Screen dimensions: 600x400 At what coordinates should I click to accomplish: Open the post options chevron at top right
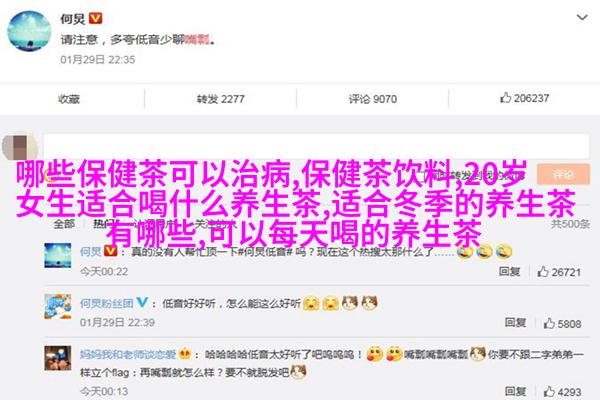582,18
